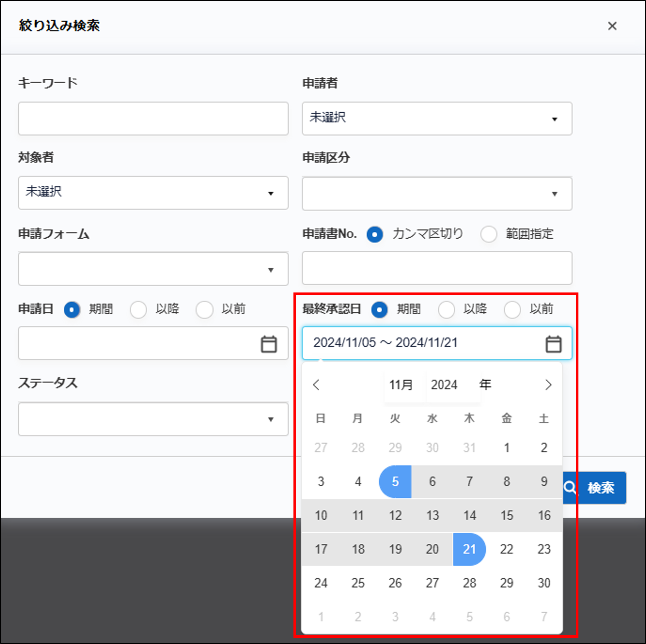The image size is (646, 644).
Task: Select November 25 in the calendar
Action: point(358,583)
